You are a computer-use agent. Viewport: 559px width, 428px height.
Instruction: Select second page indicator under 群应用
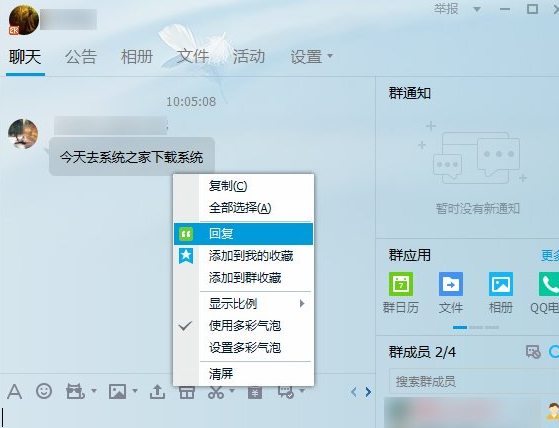(476, 327)
